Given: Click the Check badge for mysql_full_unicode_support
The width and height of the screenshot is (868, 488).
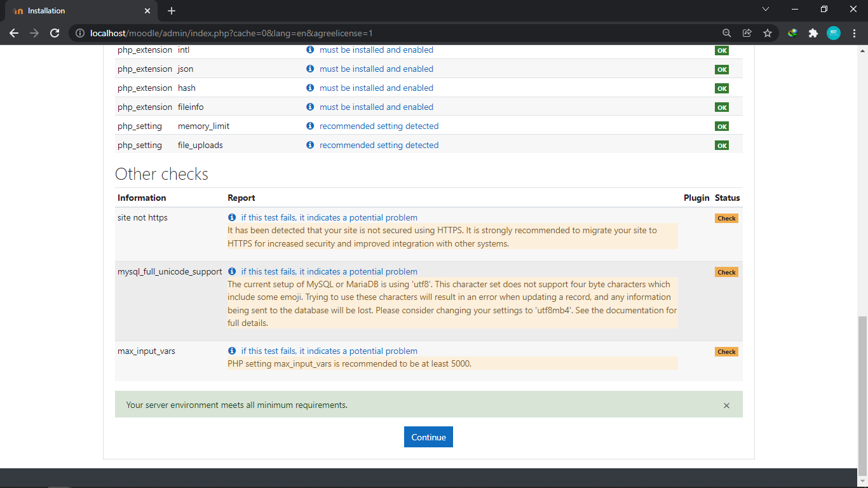Looking at the screenshot, I should click(726, 272).
